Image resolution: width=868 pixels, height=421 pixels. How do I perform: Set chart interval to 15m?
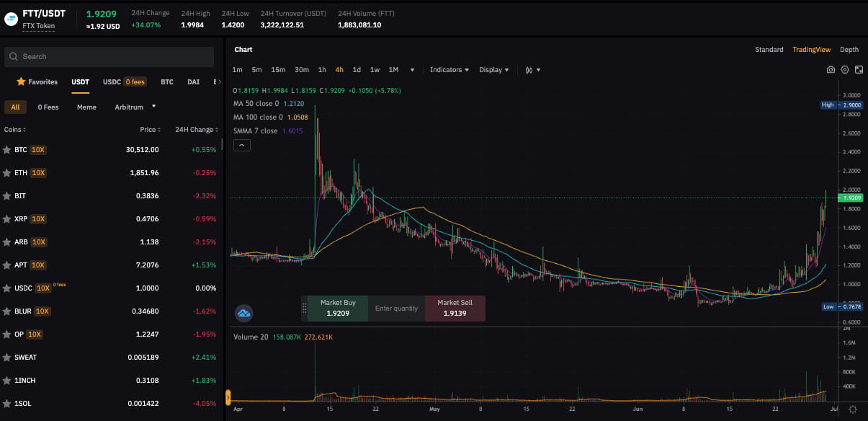pos(278,70)
